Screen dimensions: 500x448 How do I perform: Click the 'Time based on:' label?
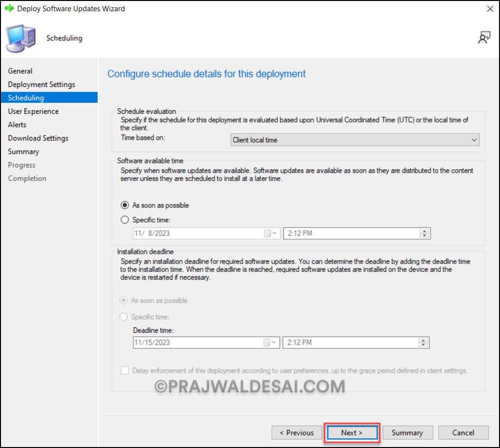click(143, 138)
